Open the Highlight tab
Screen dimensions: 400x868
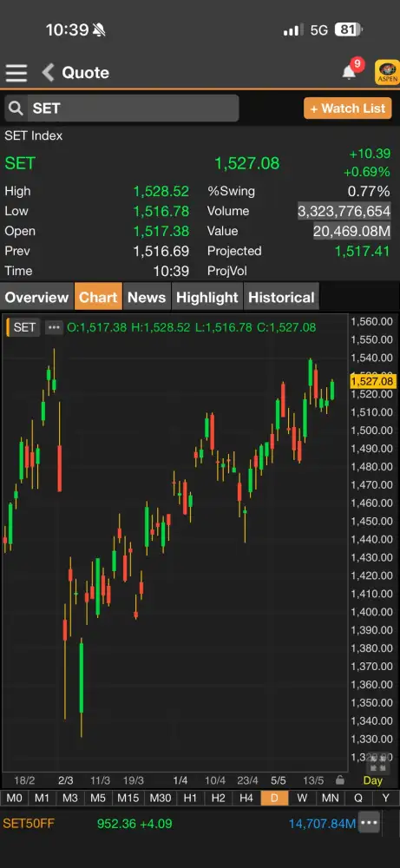[x=207, y=297]
